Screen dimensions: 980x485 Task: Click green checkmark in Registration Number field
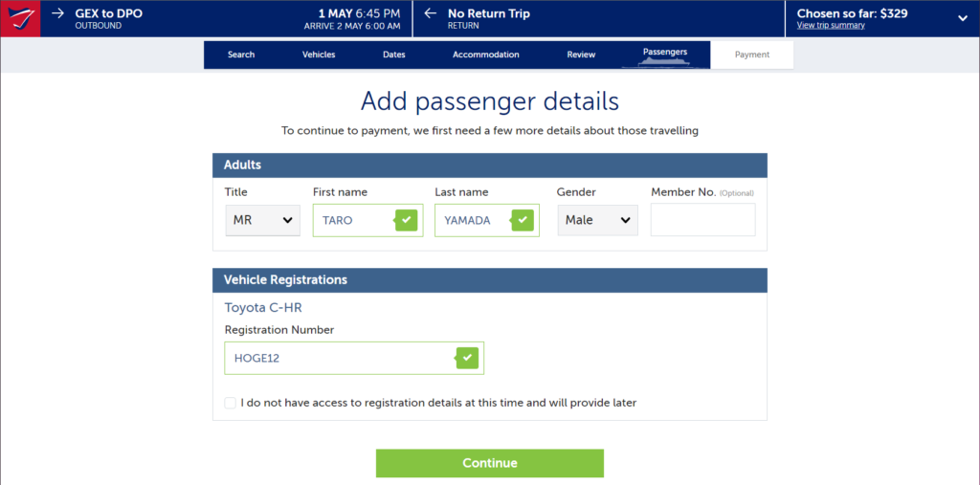tap(467, 358)
